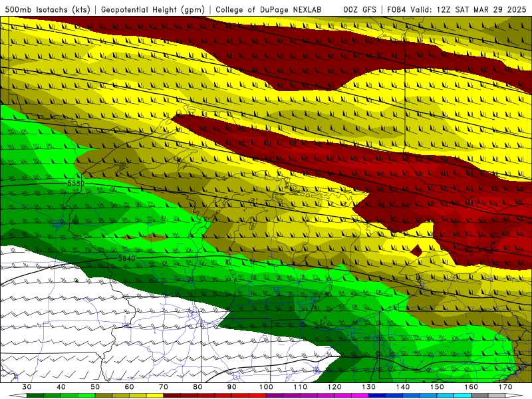
Task: Click the legend value 150
Action: click(438, 387)
